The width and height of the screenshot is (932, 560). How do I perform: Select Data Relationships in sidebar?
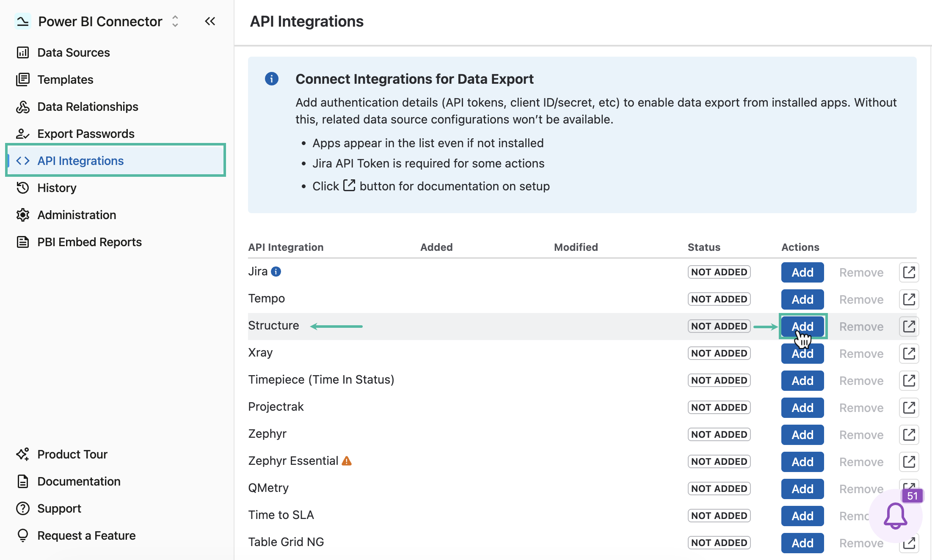88,107
